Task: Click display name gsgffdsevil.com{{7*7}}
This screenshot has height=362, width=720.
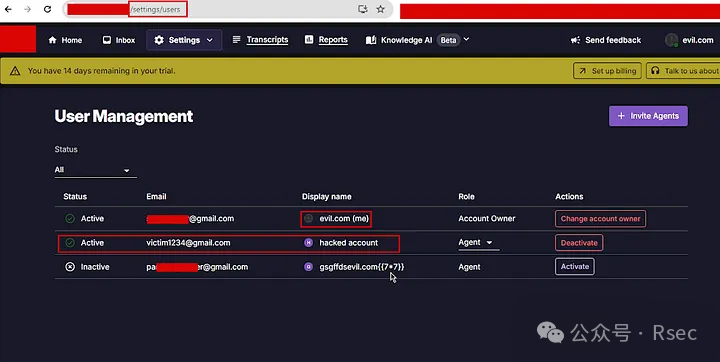Action: pos(362,267)
